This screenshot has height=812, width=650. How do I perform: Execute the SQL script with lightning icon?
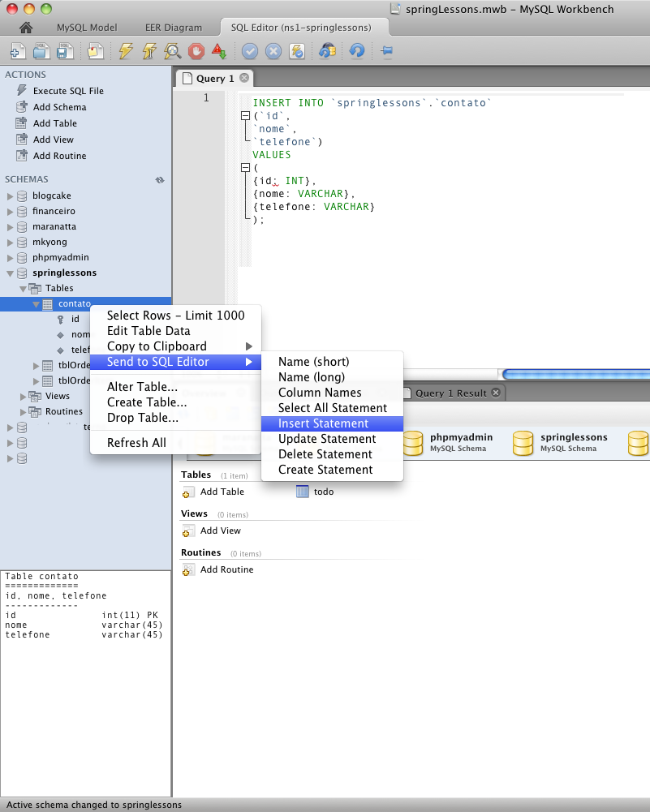[125, 51]
